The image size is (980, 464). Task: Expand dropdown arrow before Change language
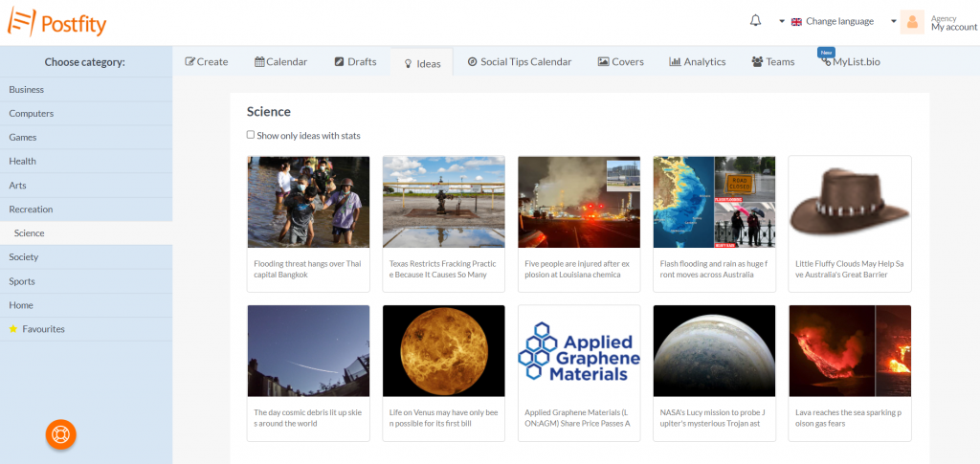pos(781,21)
